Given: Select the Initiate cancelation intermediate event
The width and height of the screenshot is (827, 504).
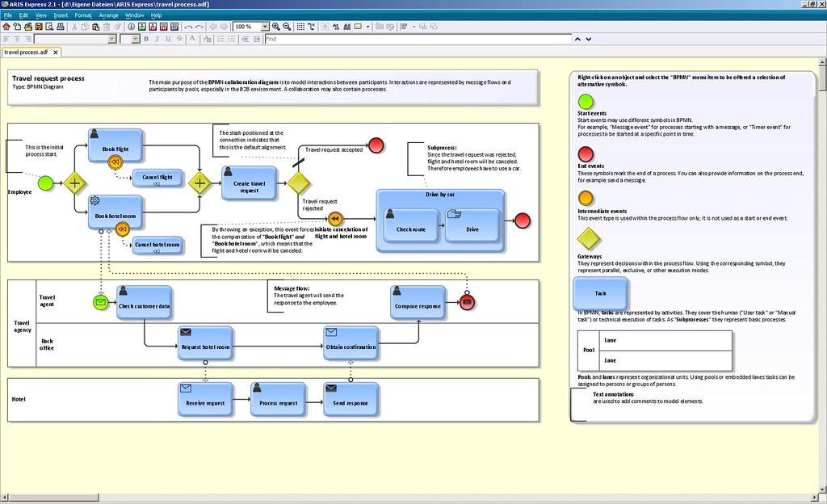Looking at the screenshot, I should pos(335,218).
